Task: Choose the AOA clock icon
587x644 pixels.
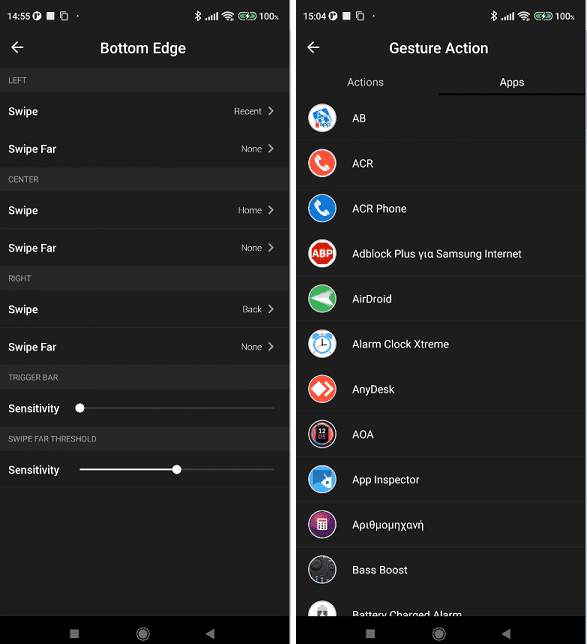Action: 322,435
